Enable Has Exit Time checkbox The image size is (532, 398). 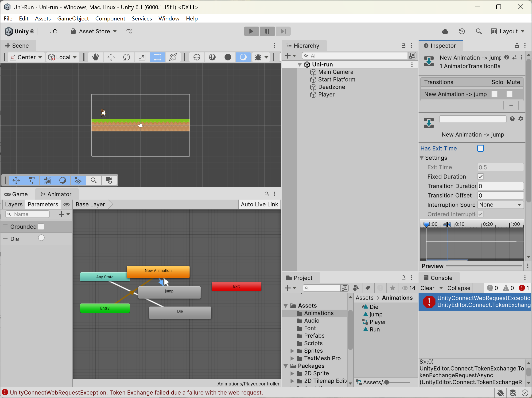point(480,148)
